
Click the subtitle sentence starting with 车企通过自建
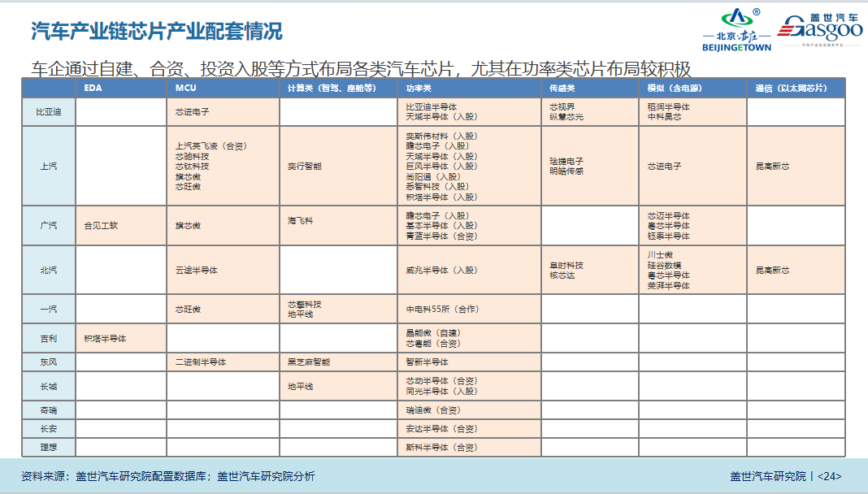[361, 68]
